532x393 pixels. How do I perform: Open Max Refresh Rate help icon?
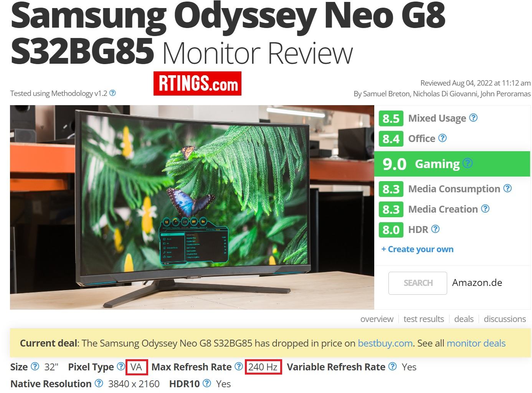239,367
